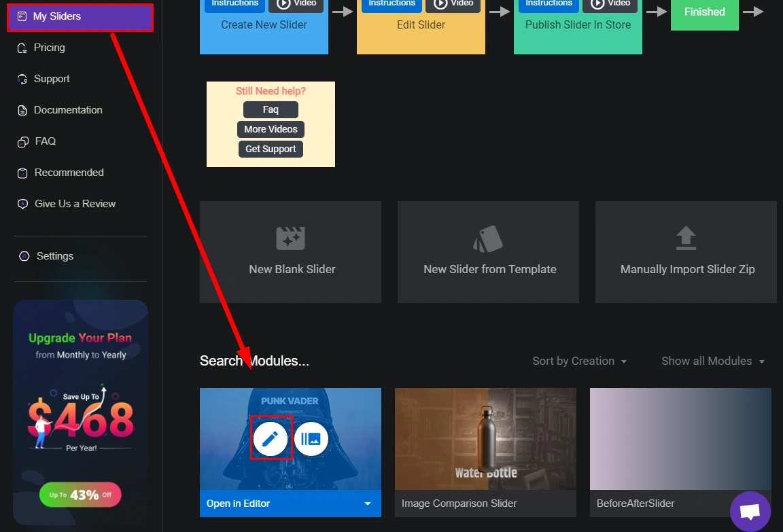Play Video for Create New Slider
The height and width of the screenshot is (532, 783).
296,4
